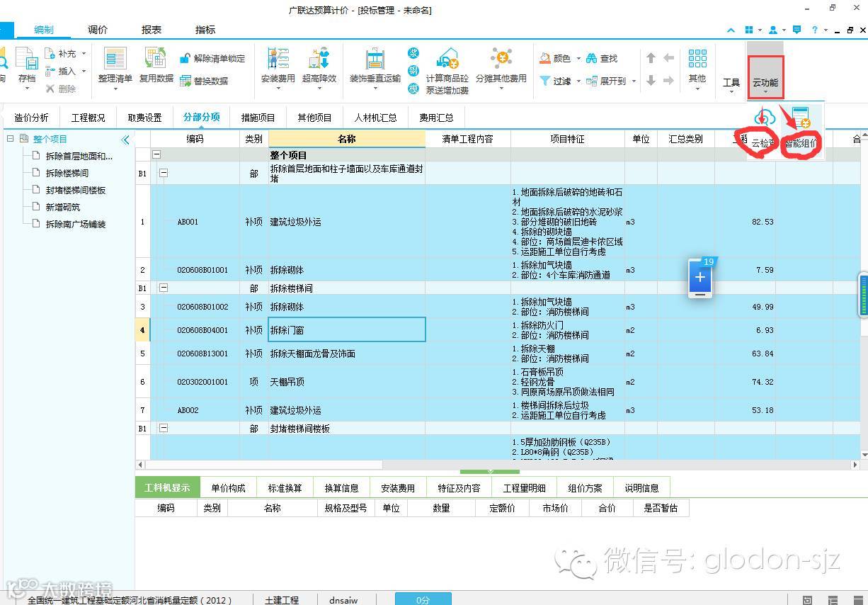This screenshot has height=605, width=868.
Task: Click the quantity value 82.53
Action: click(x=763, y=222)
